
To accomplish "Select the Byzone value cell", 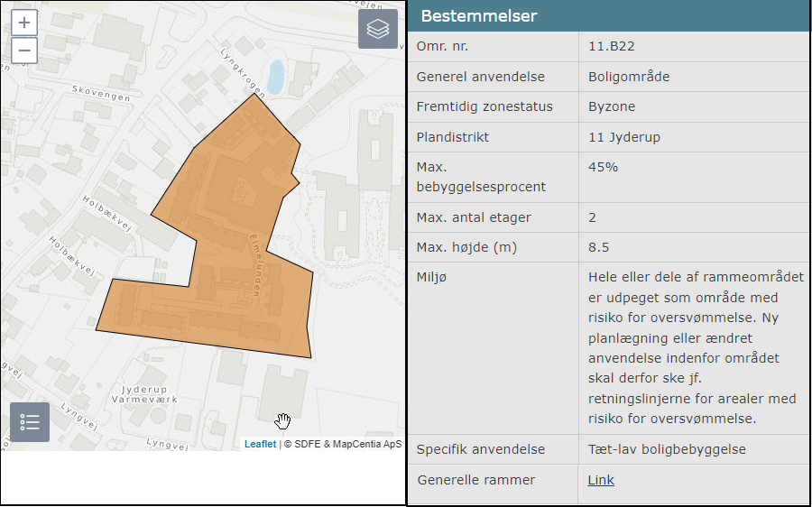I will [612, 106].
